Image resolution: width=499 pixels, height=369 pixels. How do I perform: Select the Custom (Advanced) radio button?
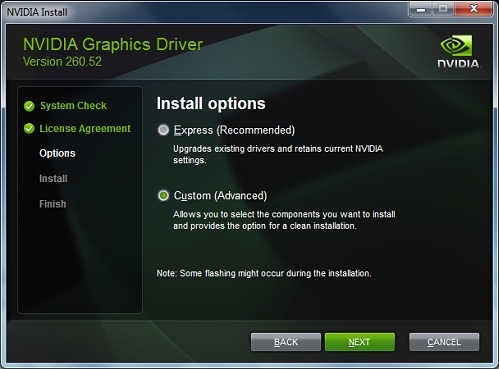click(163, 196)
